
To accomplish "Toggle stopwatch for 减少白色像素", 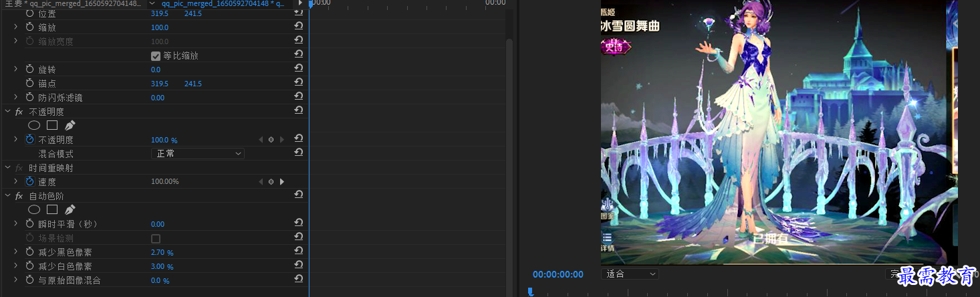I will tap(29, 266).
